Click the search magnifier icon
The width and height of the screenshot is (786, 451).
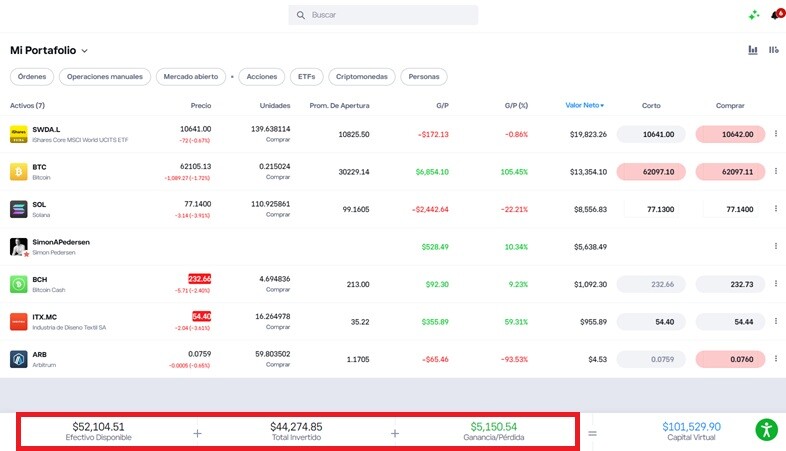301,15
